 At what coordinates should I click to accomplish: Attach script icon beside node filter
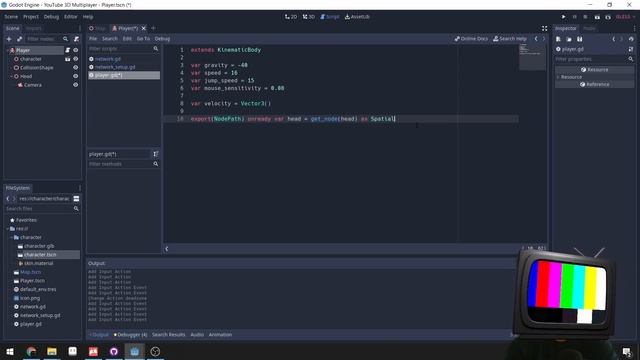click(x=76, y=39)
